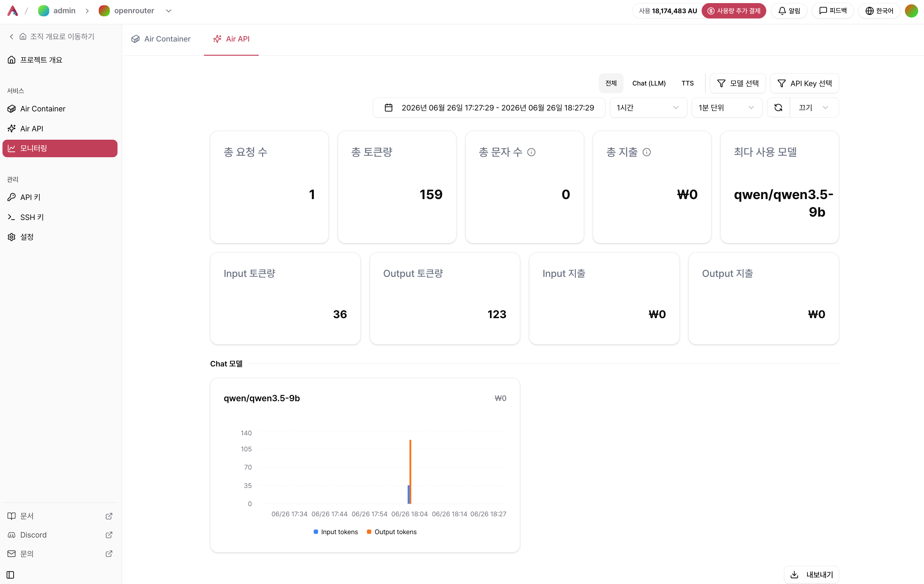This screenshot has height=584, width=924.
Task: Click the Output 지출 ₩0 value
Action: tap(817, 314)
